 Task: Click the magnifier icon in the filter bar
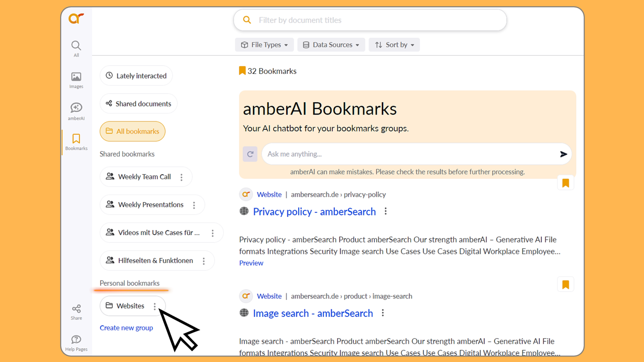tap(247, 20)
